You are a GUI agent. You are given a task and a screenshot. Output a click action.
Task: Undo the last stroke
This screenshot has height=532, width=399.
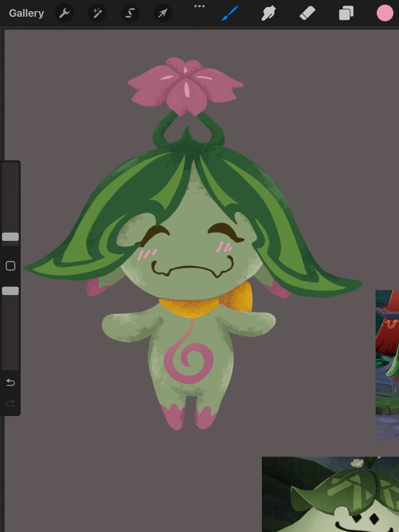[x=10, y=382]
